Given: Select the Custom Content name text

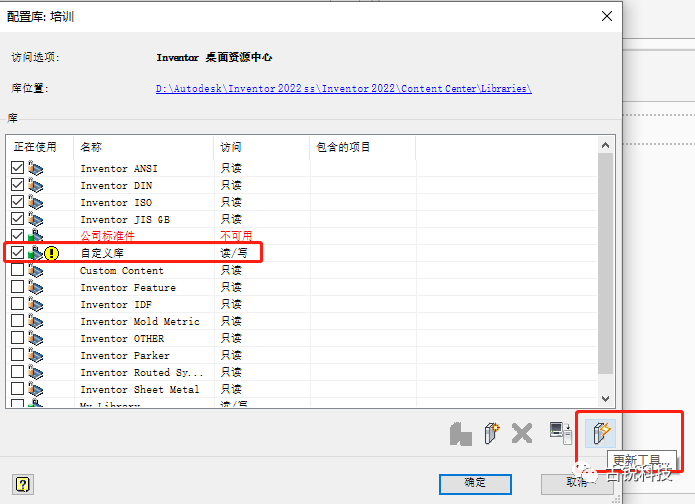Looking at the screenshot, I should (x=122, y=270).
